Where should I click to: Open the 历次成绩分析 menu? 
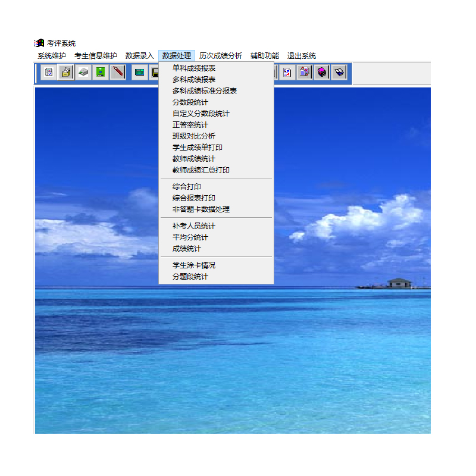point(221,56)
